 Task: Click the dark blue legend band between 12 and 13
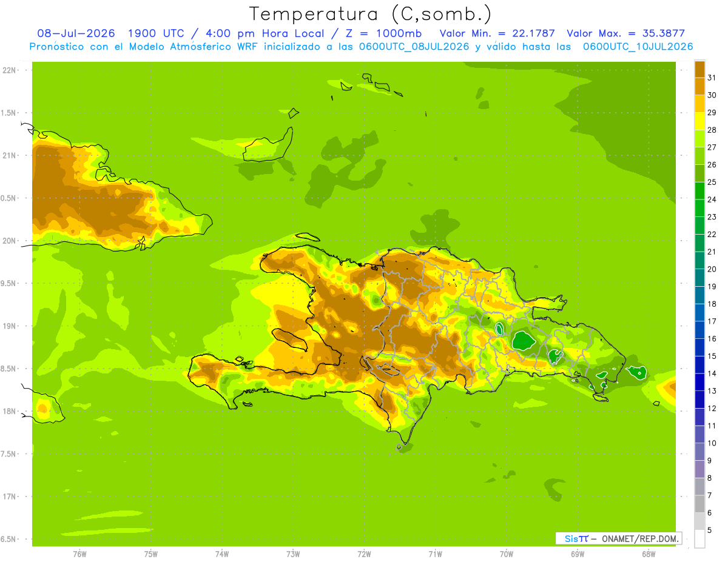click(x=699, y=400)
